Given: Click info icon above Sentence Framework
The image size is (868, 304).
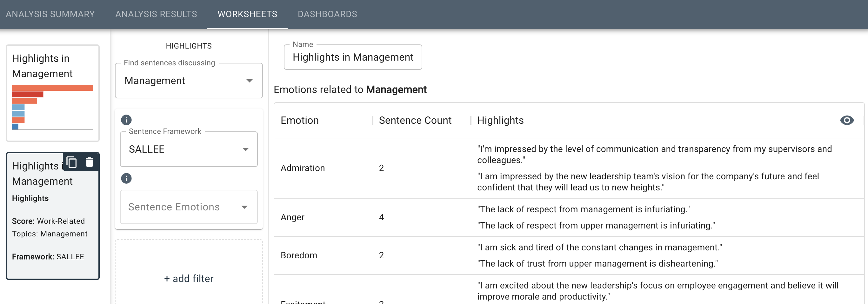Looking at the screenshot, I should [126, 120].
